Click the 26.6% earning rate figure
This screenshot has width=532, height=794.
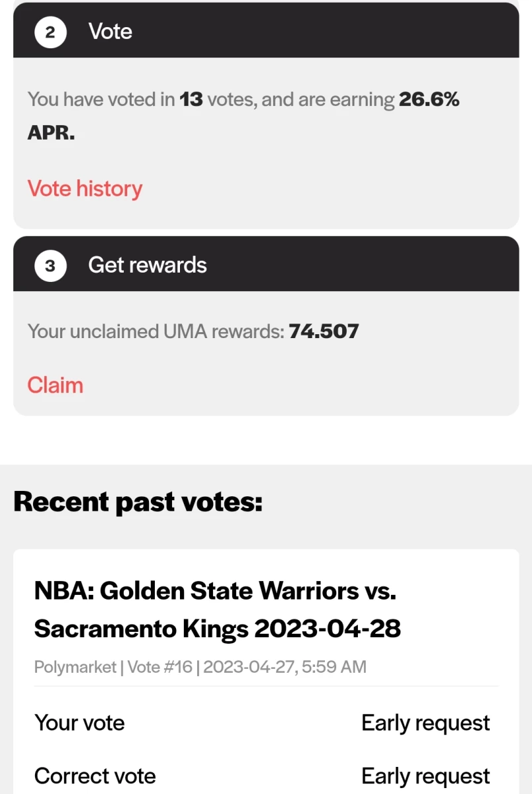(x=429, y=100)
